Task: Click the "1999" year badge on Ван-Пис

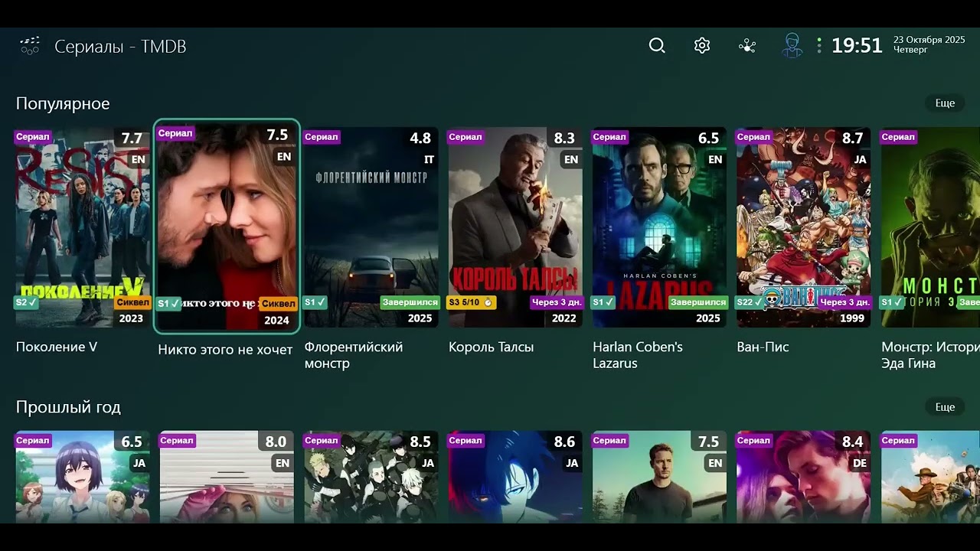Action: click(x=852, y=318)
